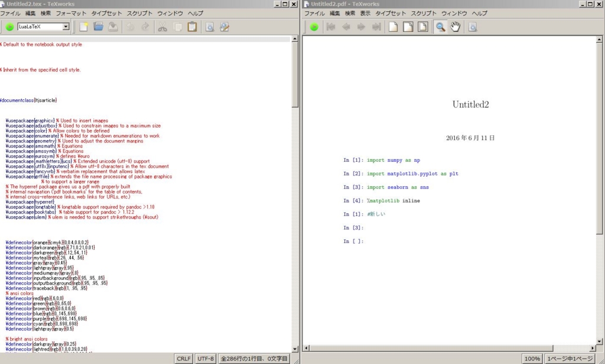Go to the previous page in the PDF viewer
The width and height of the screenshot is (605, 364).
coord(346,27)
